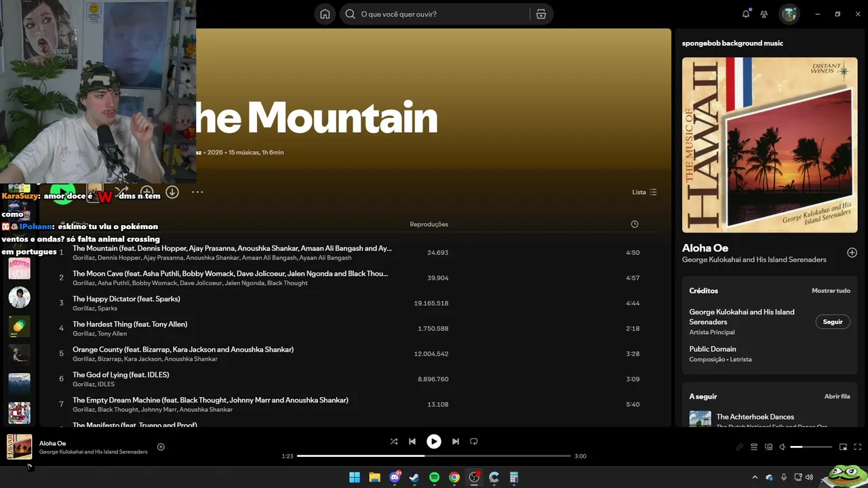Open pink album cover in library sidebar
The image size is (868, 488).
point(19,268)
